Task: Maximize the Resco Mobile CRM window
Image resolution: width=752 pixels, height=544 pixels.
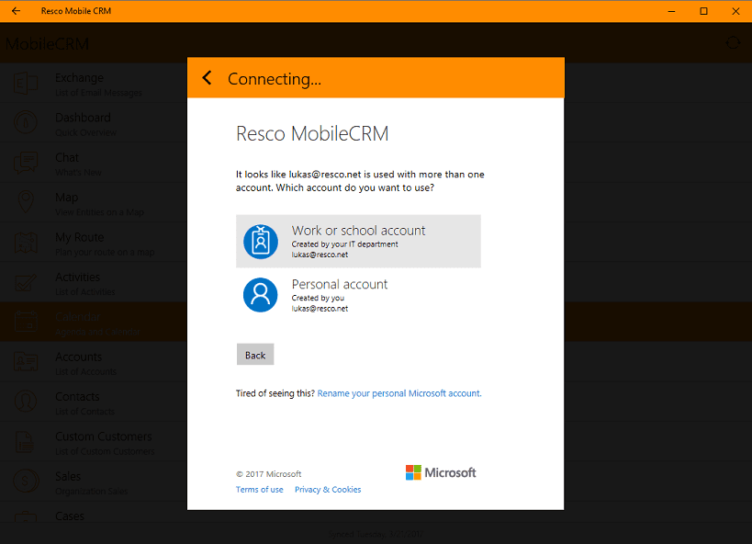Action: coord(704,11)
